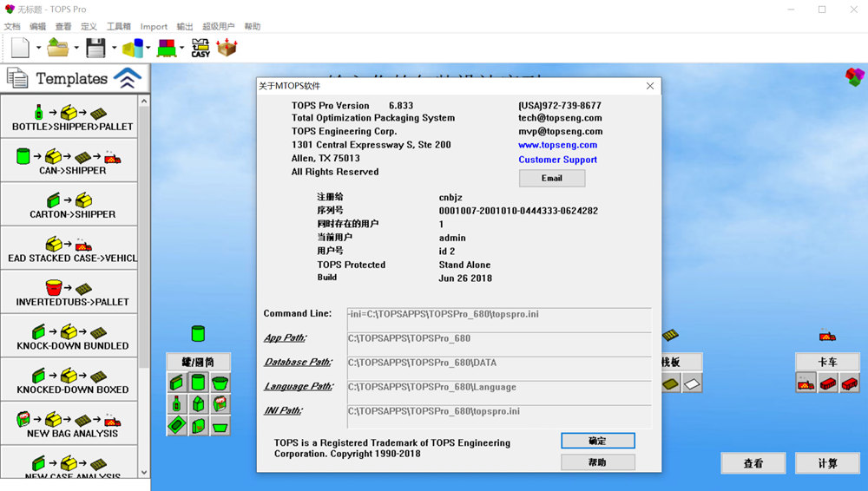Select the bottle shape icon

point(176,403)
